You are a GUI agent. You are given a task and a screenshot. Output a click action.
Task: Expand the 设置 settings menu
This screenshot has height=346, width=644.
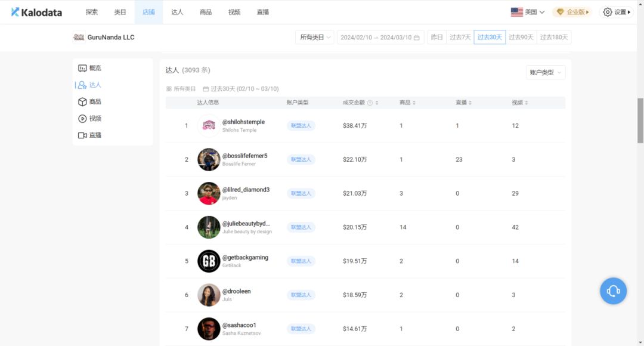[617, 13]
